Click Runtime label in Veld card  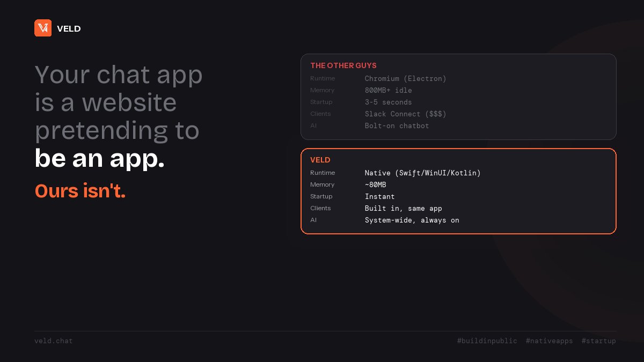[x=323, y=173]
